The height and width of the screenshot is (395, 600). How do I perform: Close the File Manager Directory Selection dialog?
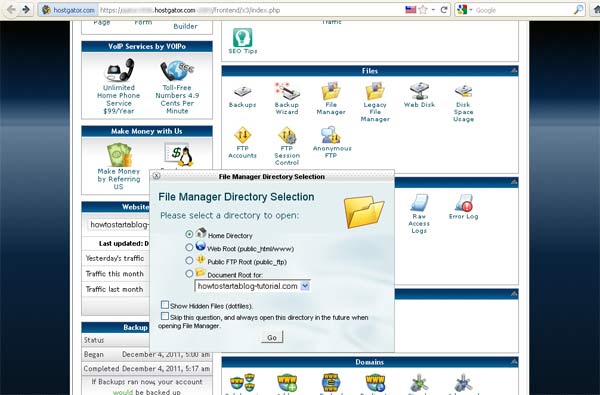156,176
